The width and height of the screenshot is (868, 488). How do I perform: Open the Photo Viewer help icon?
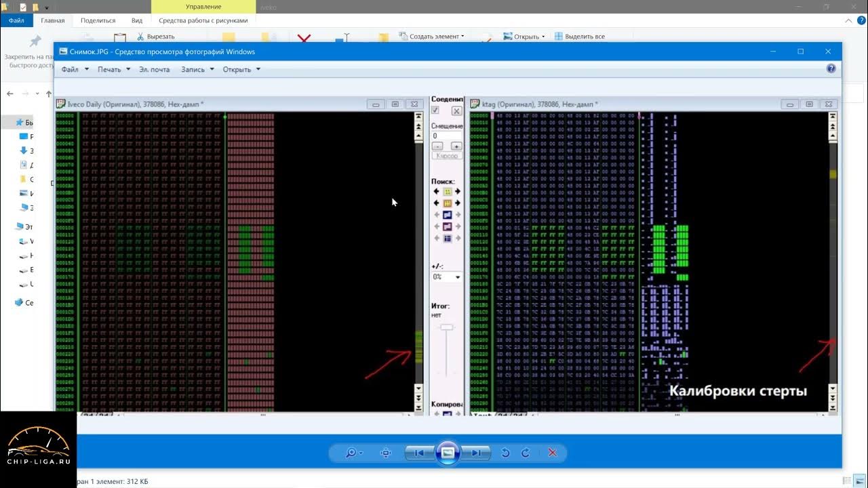coord(831,68)
